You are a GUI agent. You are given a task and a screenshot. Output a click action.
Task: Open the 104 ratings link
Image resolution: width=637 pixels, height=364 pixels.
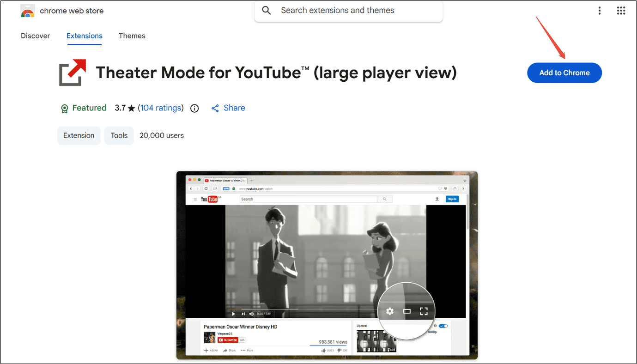tap(160, 108)
